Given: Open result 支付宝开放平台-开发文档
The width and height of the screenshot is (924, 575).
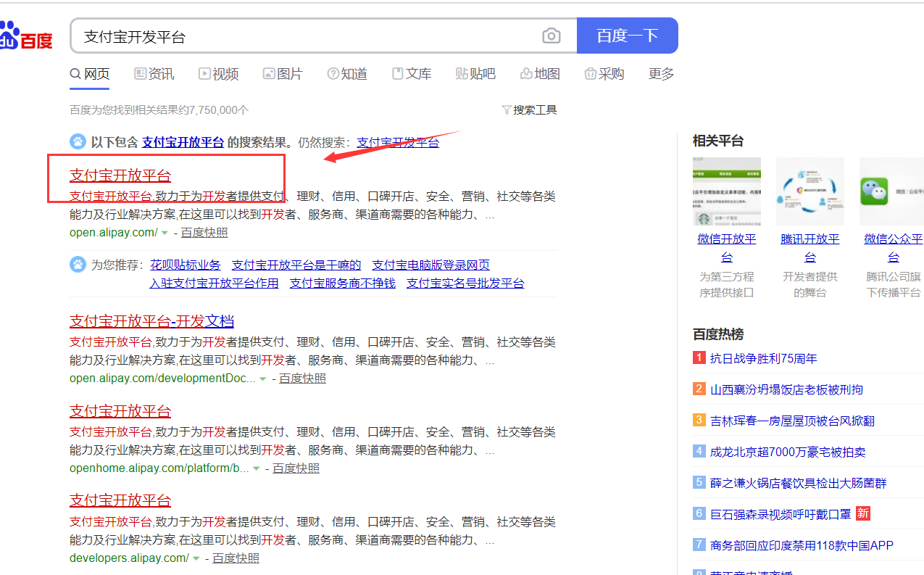Looking at the screenshot, I should [x=151, y=320].
